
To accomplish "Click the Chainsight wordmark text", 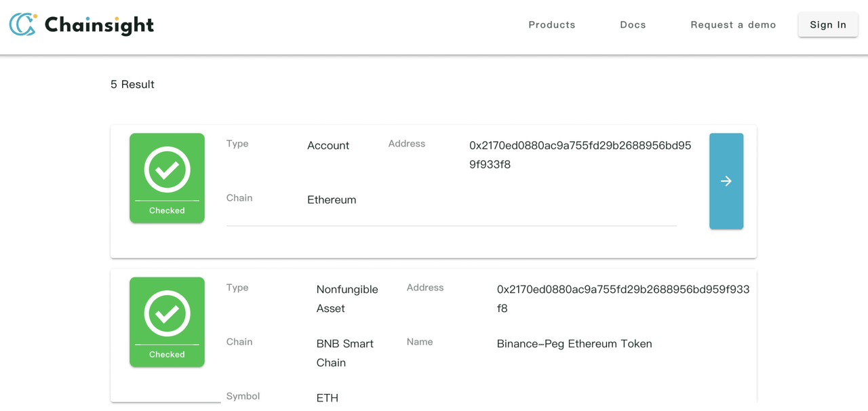I will click(x=99, y=25).
